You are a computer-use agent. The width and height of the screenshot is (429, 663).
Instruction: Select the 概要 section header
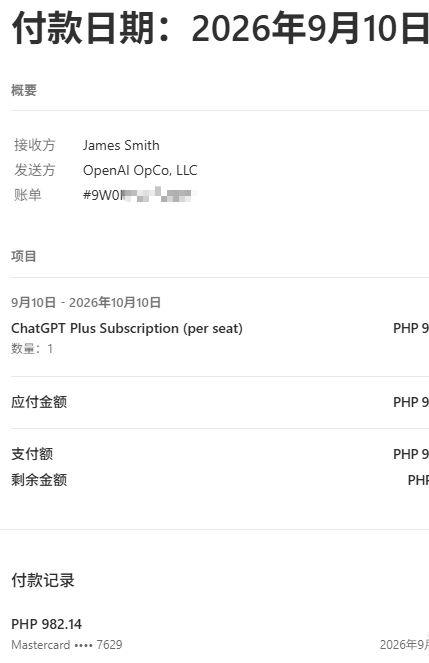(24, 90)
